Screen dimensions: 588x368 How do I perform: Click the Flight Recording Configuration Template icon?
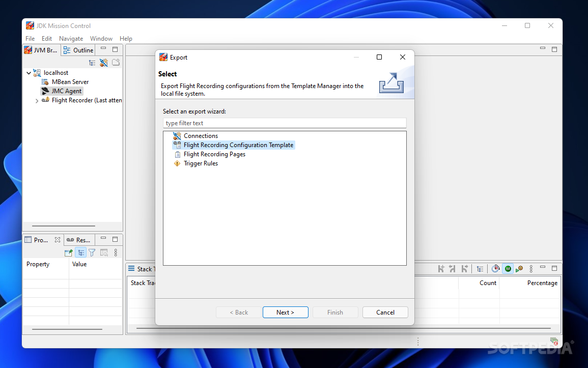177,145
